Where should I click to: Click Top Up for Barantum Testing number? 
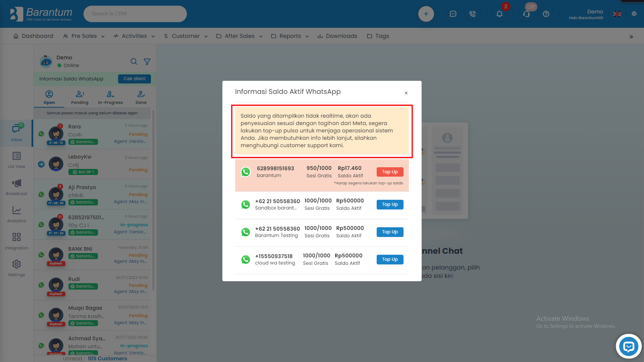[390, 232]
